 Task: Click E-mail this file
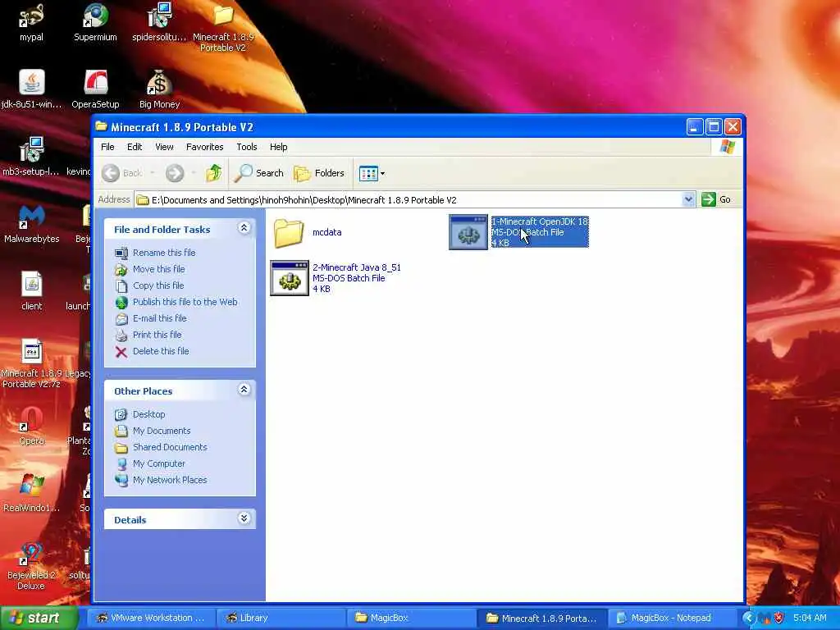160,318
